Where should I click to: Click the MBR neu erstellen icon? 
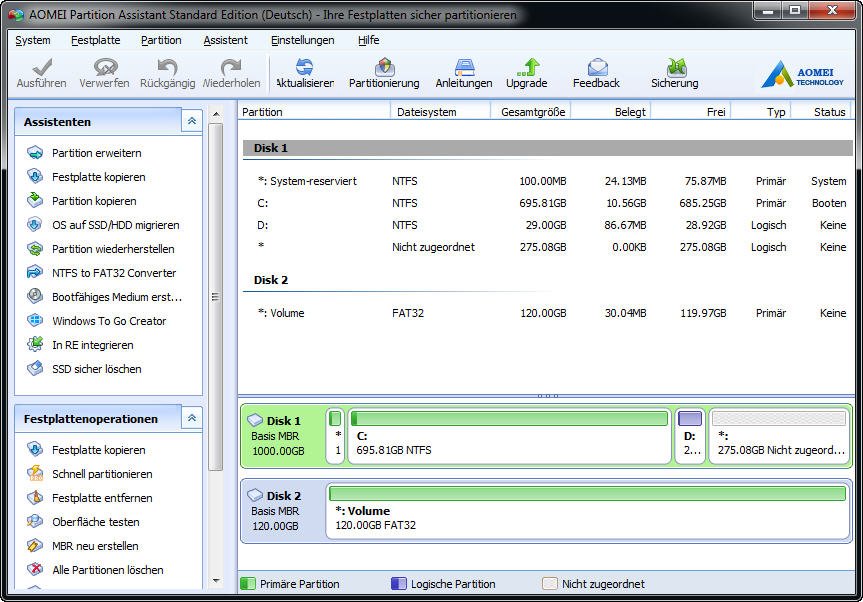tap(35, 545)
